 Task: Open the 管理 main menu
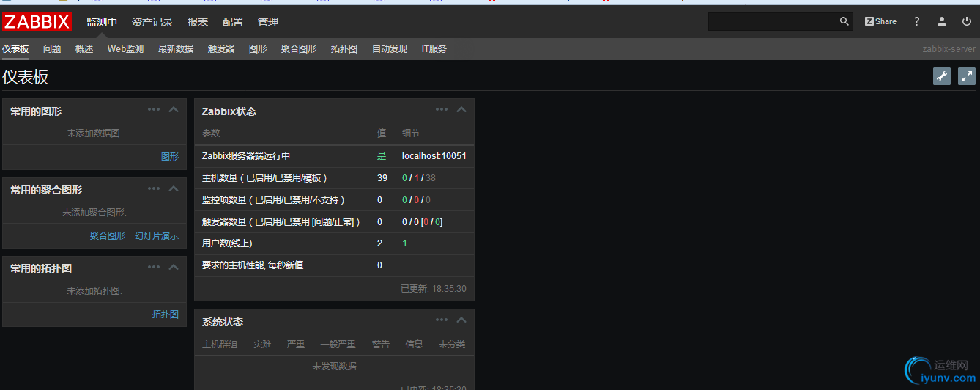point(268,22)
